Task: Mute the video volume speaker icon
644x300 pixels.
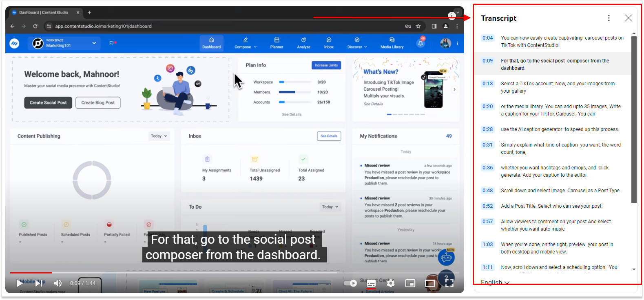Action: click(x=58, y=283)
